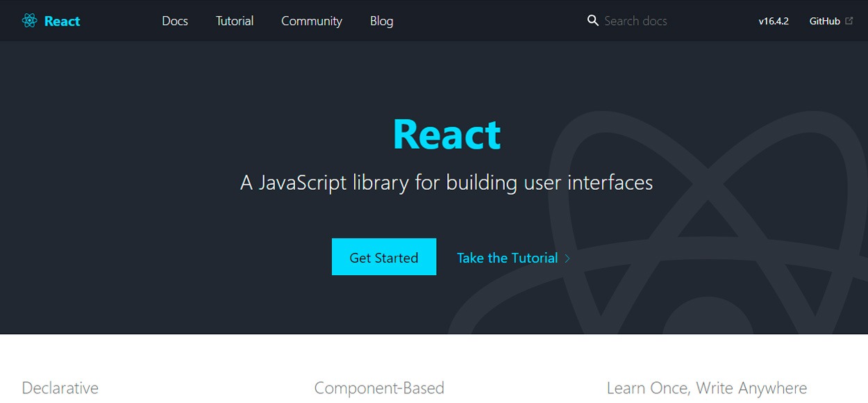Click the React wordmark in the header
The image size is (868, 403).
pyautogui.click(x=62, y=21)
